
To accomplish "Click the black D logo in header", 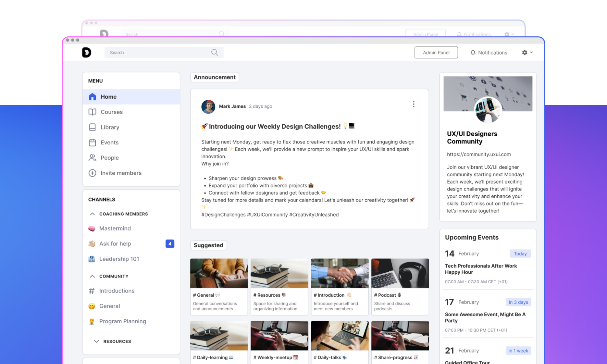I will point(87,52).
